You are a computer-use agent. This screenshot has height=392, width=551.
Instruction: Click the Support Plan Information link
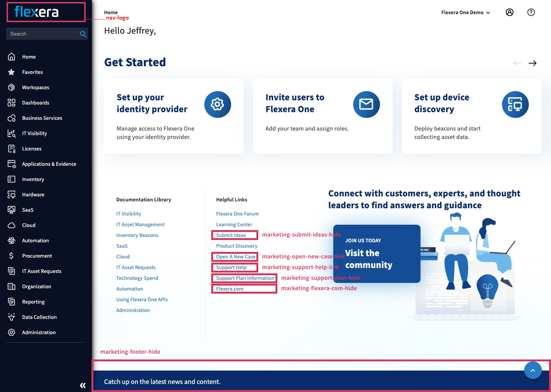click(x=245, y=278)
